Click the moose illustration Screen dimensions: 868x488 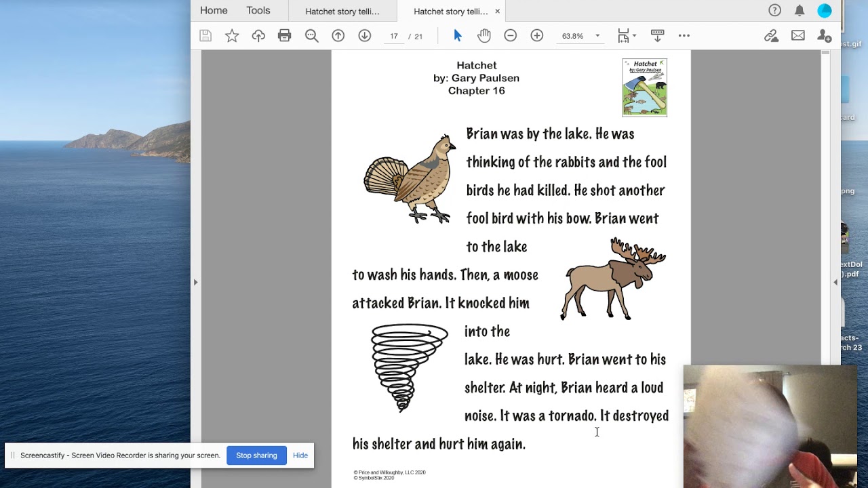click(x=613, y=279)
